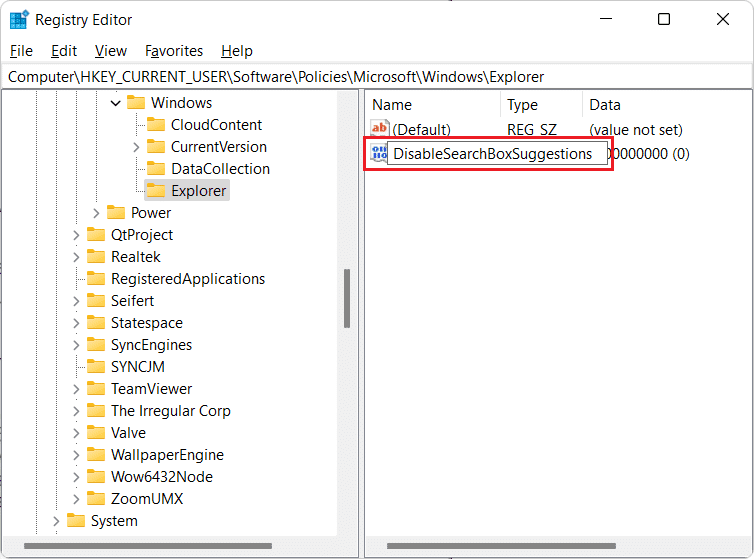Click the SYNCJM folder icon
The width and height of the screenshot is (754, 559).
96,367
